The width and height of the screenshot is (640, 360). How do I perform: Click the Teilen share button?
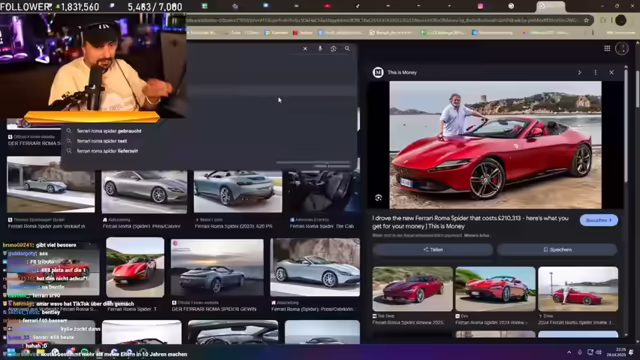(x=433, y=249)
